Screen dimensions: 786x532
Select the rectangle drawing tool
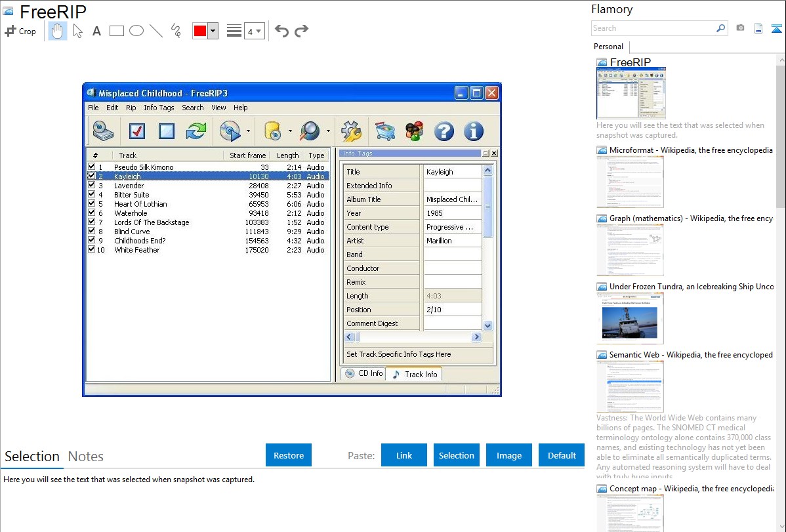pyautogui.click(x=116, y=31)
